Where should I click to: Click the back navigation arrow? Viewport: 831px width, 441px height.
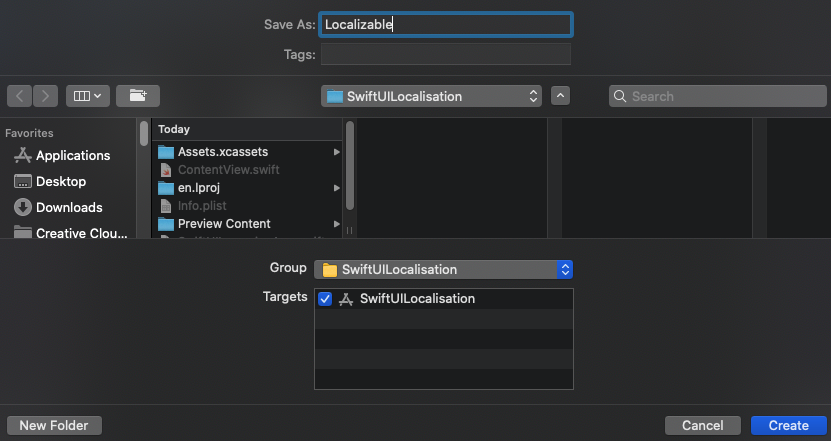[20, 96]
